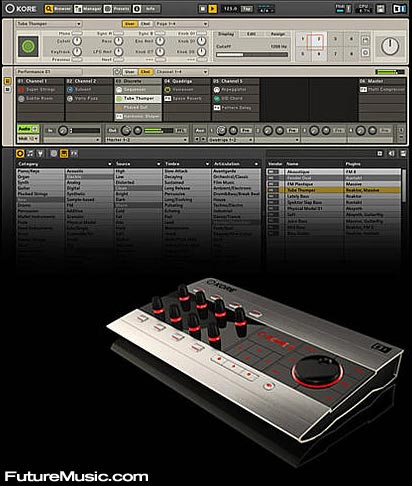Screen dimensions: 412x486
Task: Select the Subtle Room effect in Channel 1
Action: 40,99
